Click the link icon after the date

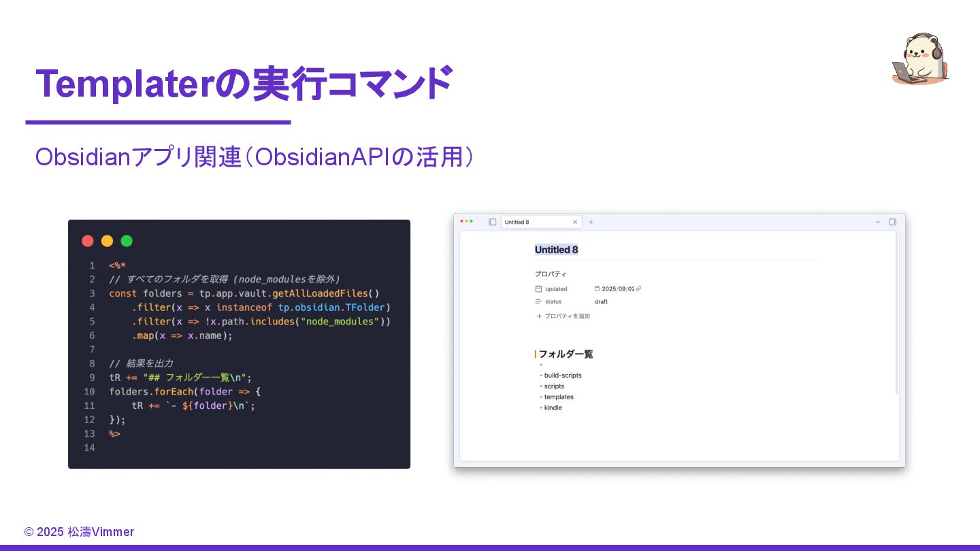tap(638, 288)
